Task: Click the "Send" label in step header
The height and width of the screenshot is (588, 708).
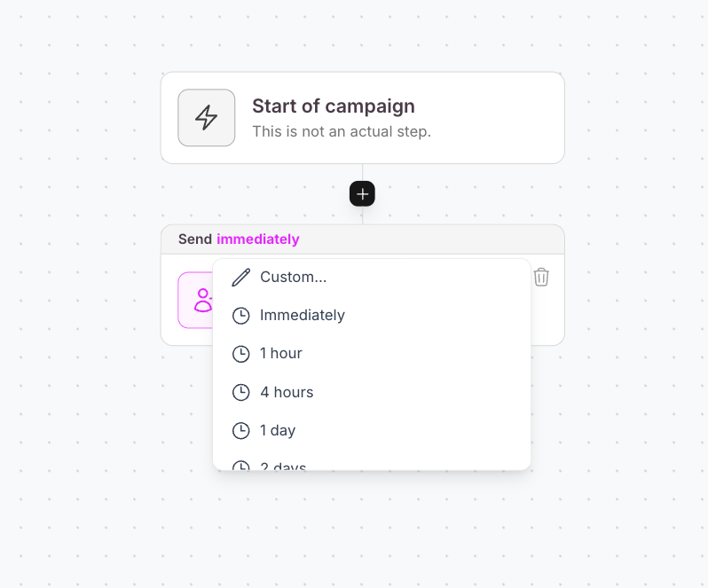Action: click(195, 239)
